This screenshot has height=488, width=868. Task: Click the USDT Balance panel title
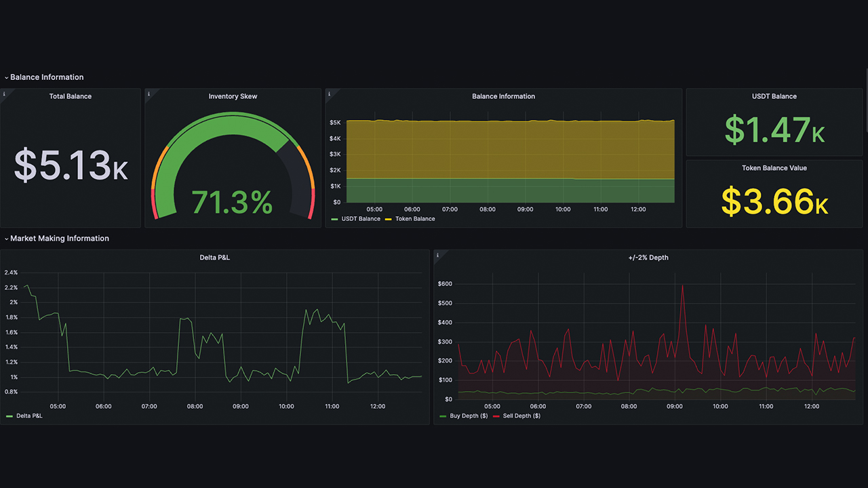pos(774,96)
